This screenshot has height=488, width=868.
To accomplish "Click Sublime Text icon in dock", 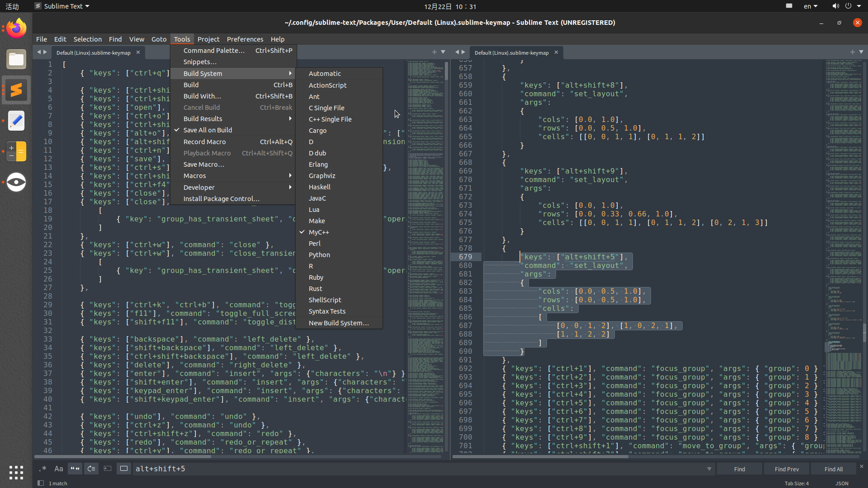I will click(x=16, y=90).
